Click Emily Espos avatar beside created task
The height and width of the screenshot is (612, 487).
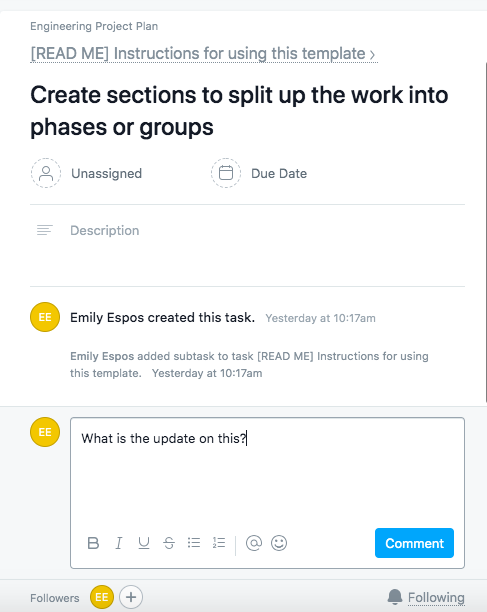[x=45, y=317]
